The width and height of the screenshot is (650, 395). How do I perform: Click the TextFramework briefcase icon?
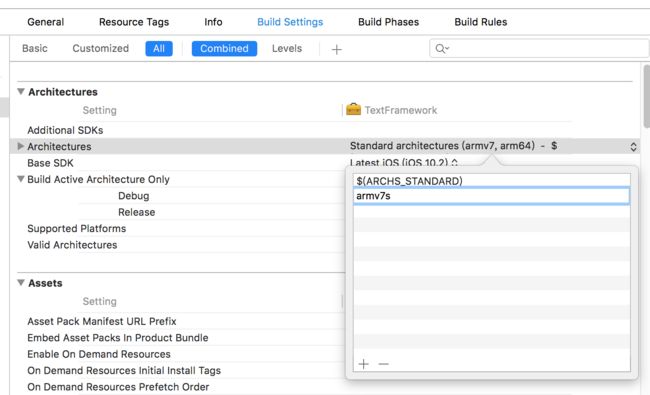point(353,109)
